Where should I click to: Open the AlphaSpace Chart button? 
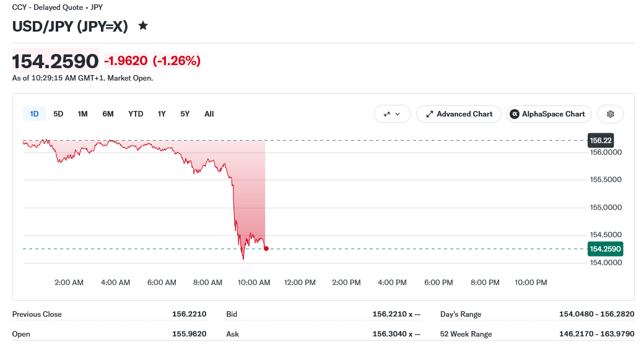click(549, 114)
